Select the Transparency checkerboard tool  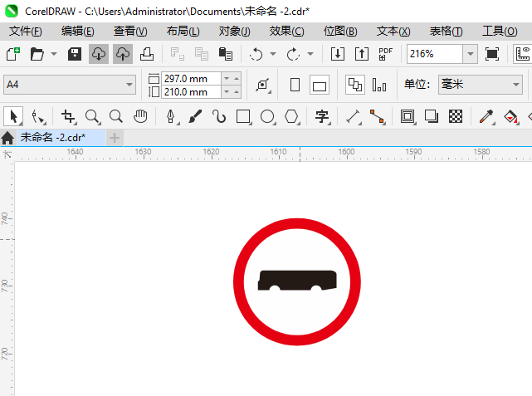click(456, 116)
